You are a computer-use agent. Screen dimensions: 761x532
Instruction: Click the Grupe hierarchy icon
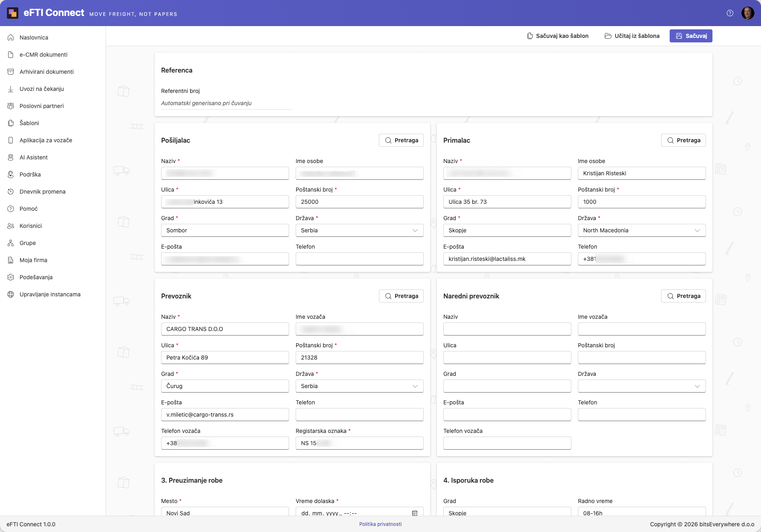pyautogui.click(x=11, y=243)
